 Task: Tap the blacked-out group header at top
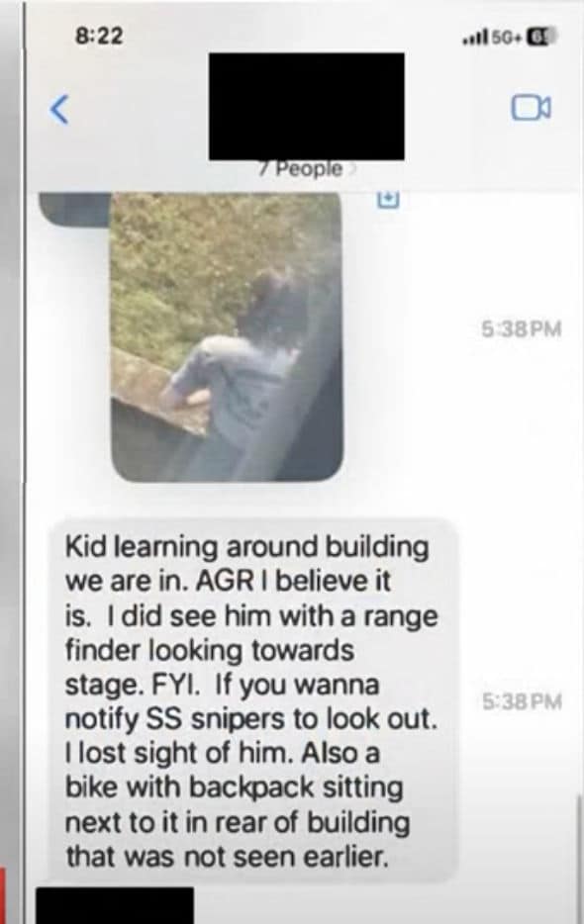(307, 107)
